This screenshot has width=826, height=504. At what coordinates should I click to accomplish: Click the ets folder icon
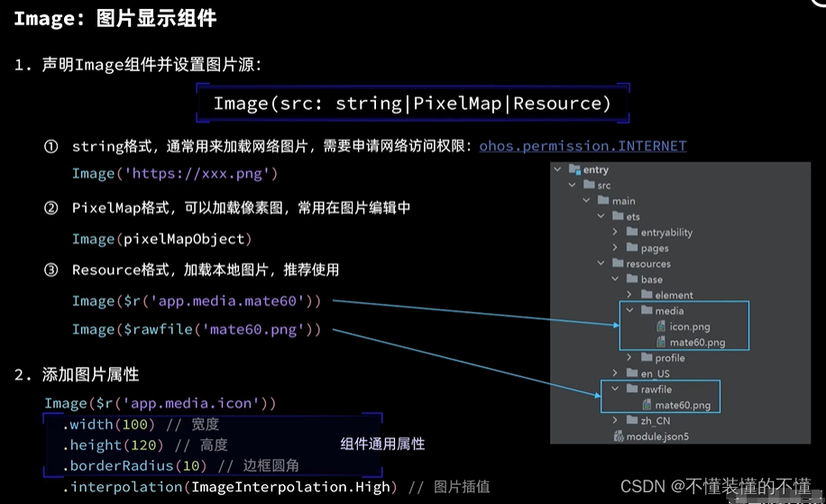(618, 215)
